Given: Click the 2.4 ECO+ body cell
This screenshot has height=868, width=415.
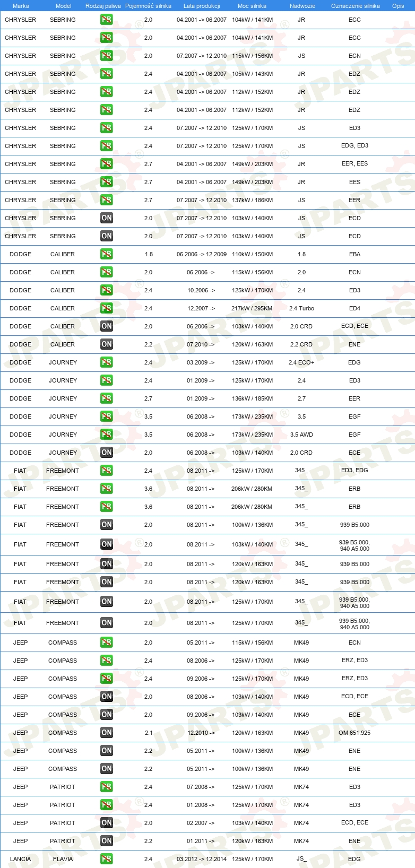Looking at the screenshot, I should [301, 362].
